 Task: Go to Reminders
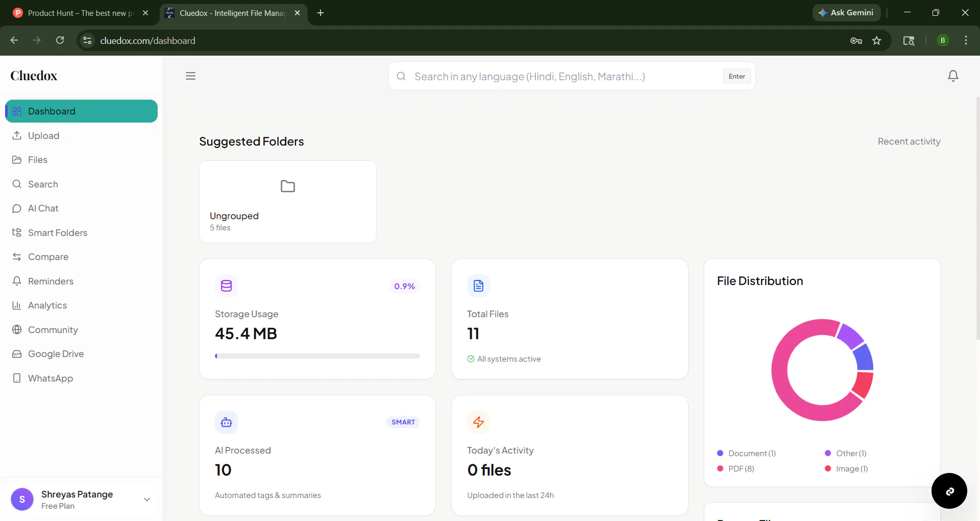coord(82,281)
